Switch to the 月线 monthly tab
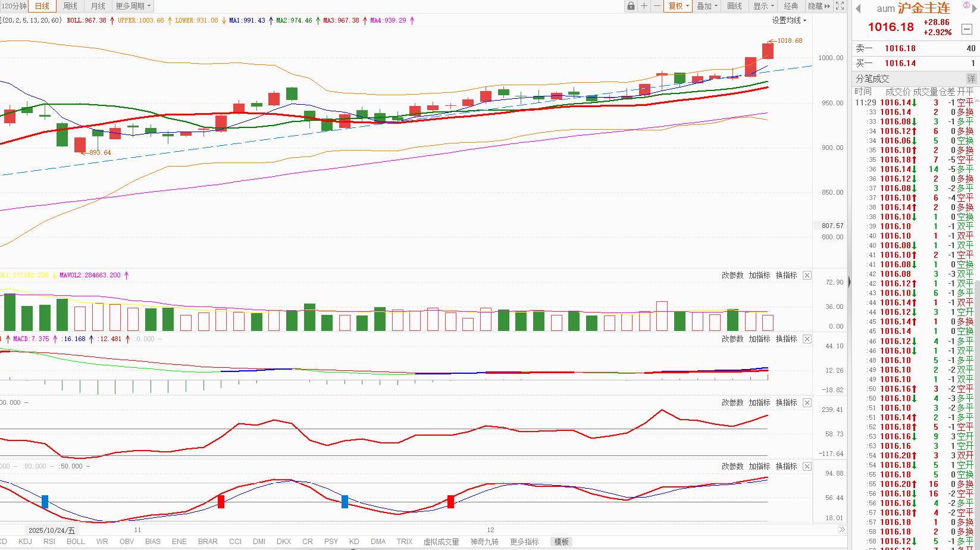Viewport: 980px width, 550px height. 98,6
